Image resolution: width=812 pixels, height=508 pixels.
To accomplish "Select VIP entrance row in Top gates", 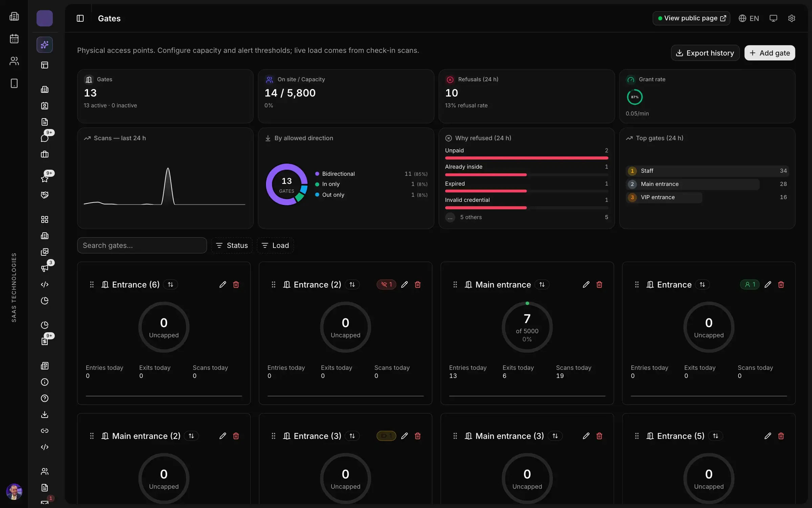I will pyautogui.click(x=707, y=197).
